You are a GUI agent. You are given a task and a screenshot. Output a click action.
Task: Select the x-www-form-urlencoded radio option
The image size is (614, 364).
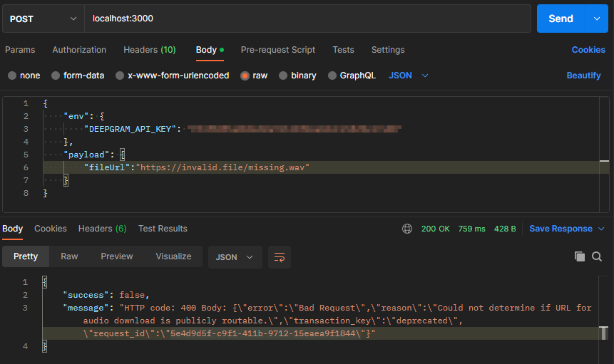click(120, 76)
